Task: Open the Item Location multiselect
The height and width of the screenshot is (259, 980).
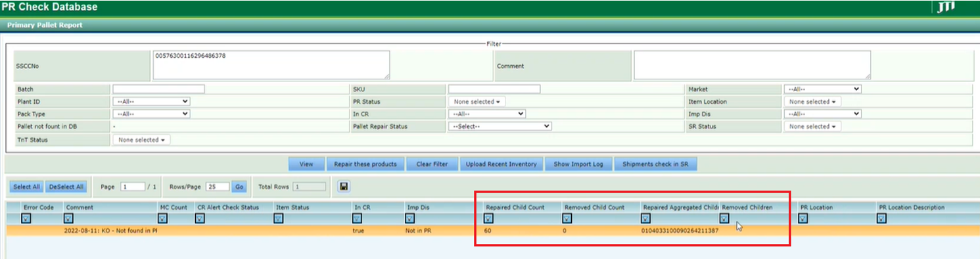Action: pyautogui.click(x=812, y=102)
